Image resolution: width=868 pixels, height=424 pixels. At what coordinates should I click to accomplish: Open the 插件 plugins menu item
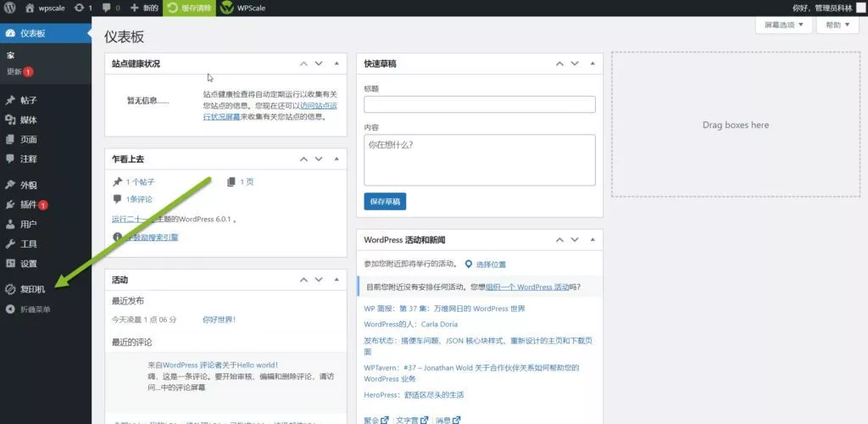[x=46, y=205]
